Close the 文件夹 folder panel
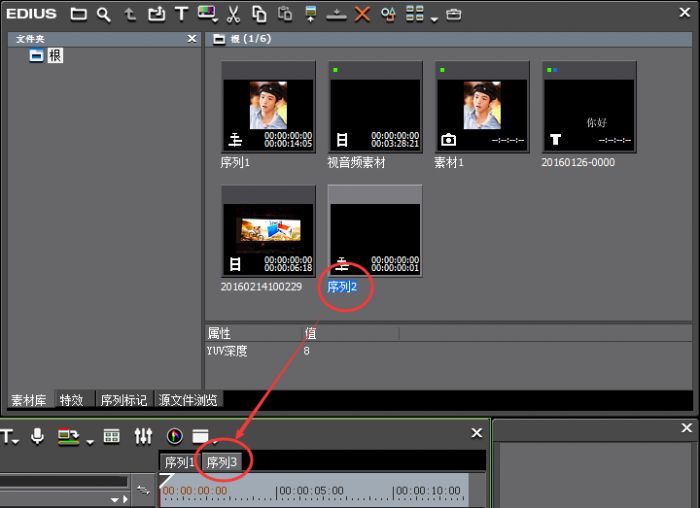The height and width of the screenshot is (508, 700). [x=192, y=38]
